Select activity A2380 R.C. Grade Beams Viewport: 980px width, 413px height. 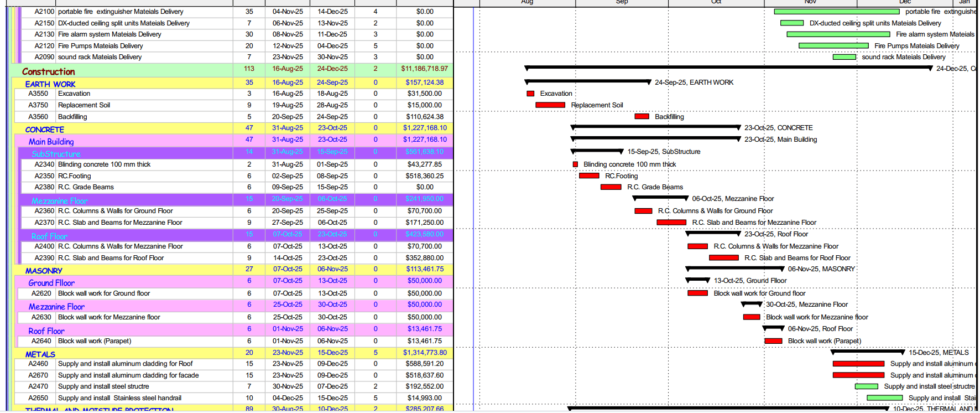(86, 187)
